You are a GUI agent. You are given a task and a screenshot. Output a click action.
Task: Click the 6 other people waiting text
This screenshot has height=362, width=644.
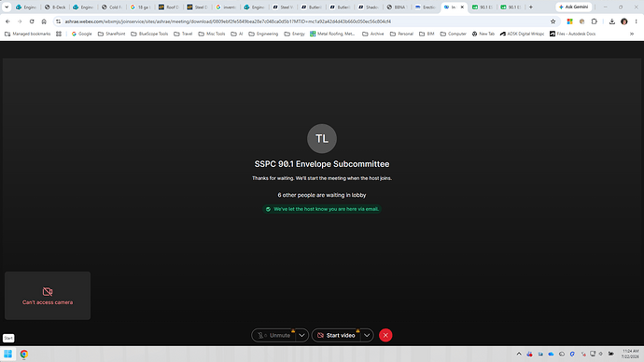coord(322,195)
